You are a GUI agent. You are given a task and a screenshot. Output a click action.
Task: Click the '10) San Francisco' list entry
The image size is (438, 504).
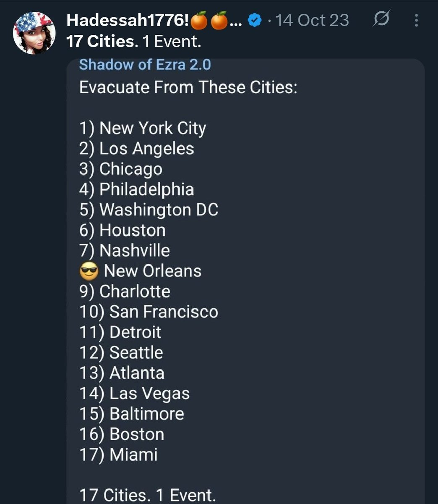pyautogui.click(x=149, y=312)
